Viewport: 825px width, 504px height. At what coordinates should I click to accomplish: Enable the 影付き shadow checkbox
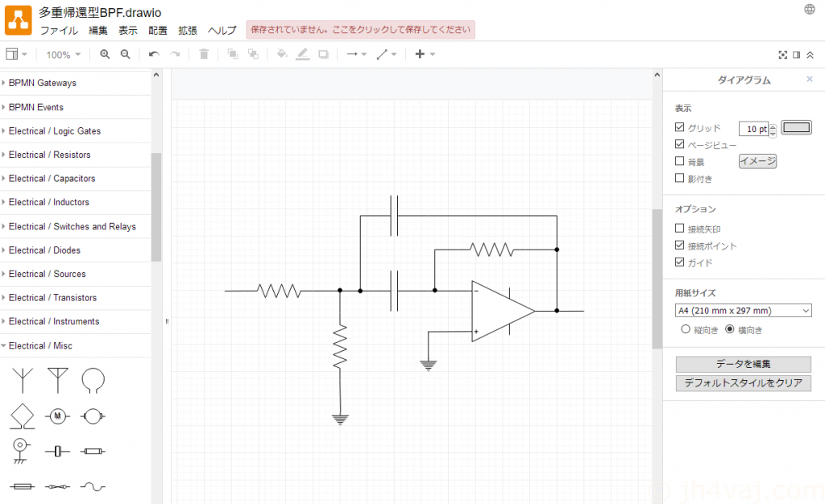pyautogui.click(x=680, y=178)
